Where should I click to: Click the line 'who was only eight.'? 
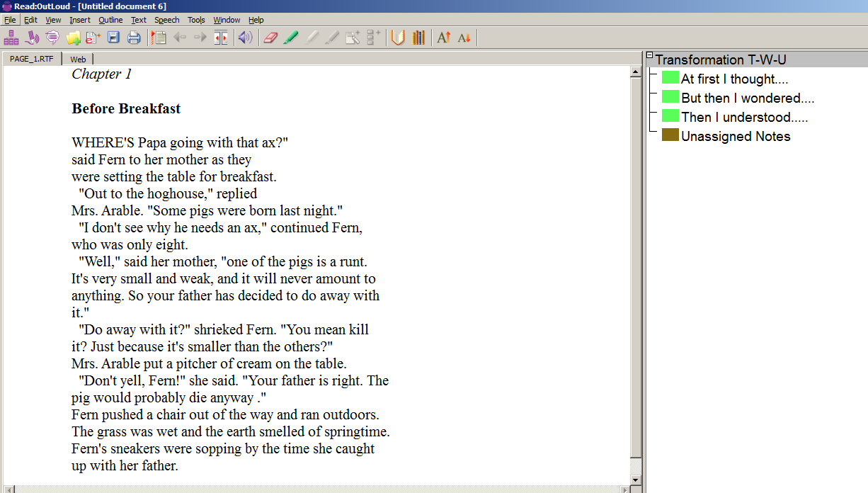pos(130,244)
